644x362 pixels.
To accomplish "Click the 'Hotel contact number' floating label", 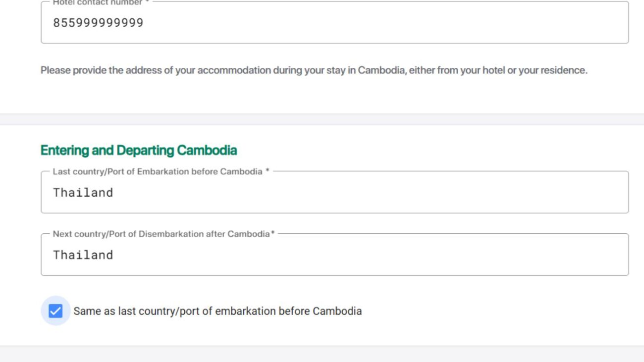I will point(98,3).
